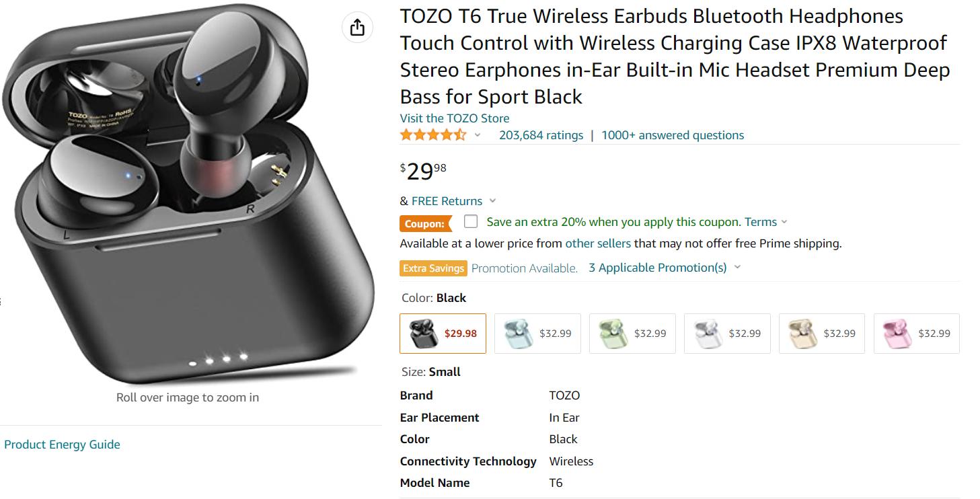Select the pink earbuds color swatch
The image size is (980, 499).
(x=916, y=334)
